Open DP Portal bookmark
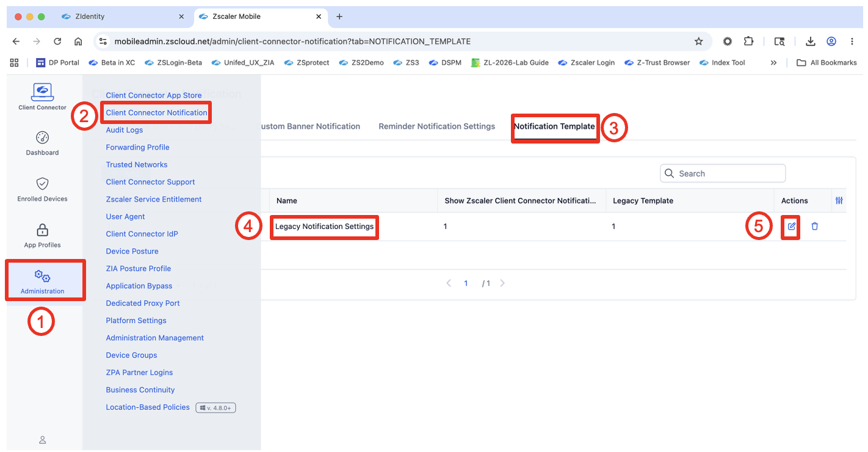 58,62
